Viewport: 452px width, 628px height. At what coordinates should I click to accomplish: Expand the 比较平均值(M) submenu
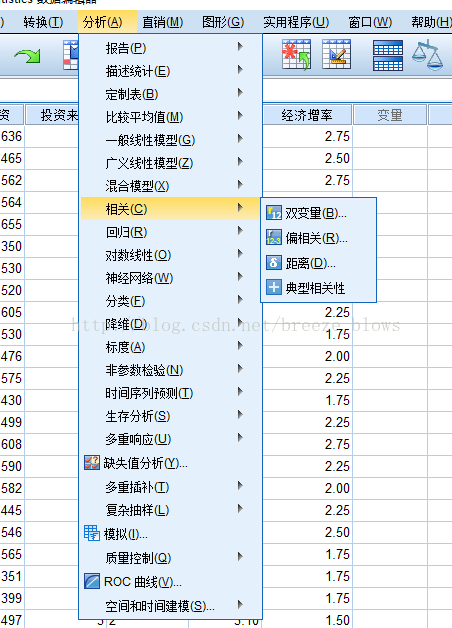point(171,117)
